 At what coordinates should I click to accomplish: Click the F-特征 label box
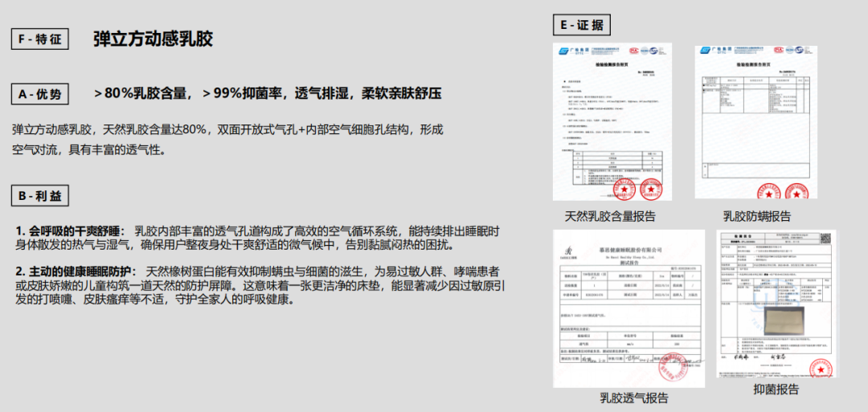coord(40,39)
